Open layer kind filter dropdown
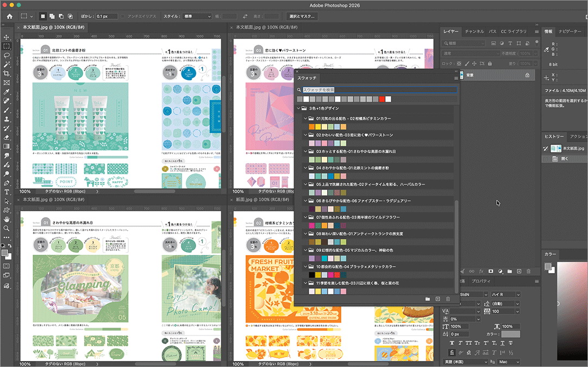 [464, 43]
